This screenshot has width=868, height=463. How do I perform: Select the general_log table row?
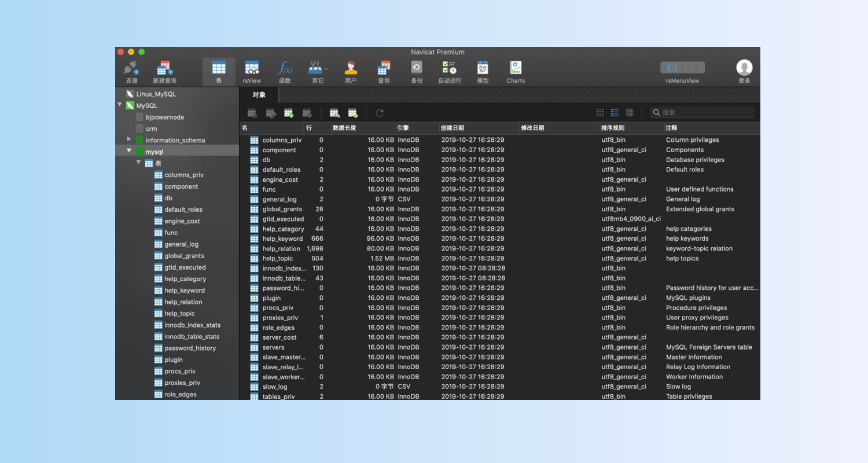click(500, 199)
